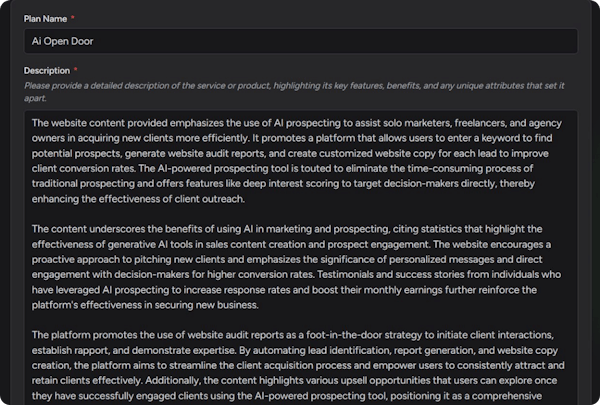Click the blank line between first two paragraphs

(x=300, y=209)
